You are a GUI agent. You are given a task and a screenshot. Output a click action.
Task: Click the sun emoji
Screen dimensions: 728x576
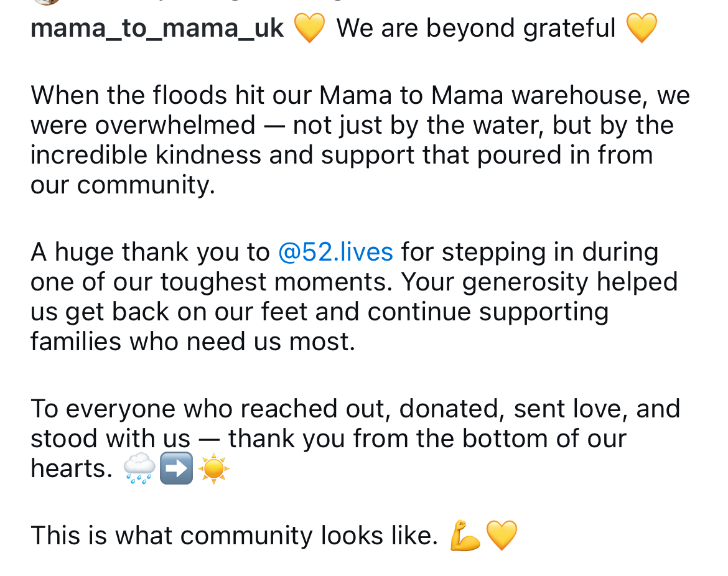pyautogui.click(x=213, y=469)
